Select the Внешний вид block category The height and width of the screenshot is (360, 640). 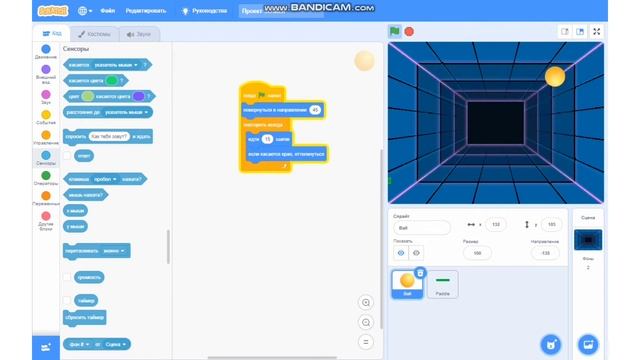coord(46,74)
